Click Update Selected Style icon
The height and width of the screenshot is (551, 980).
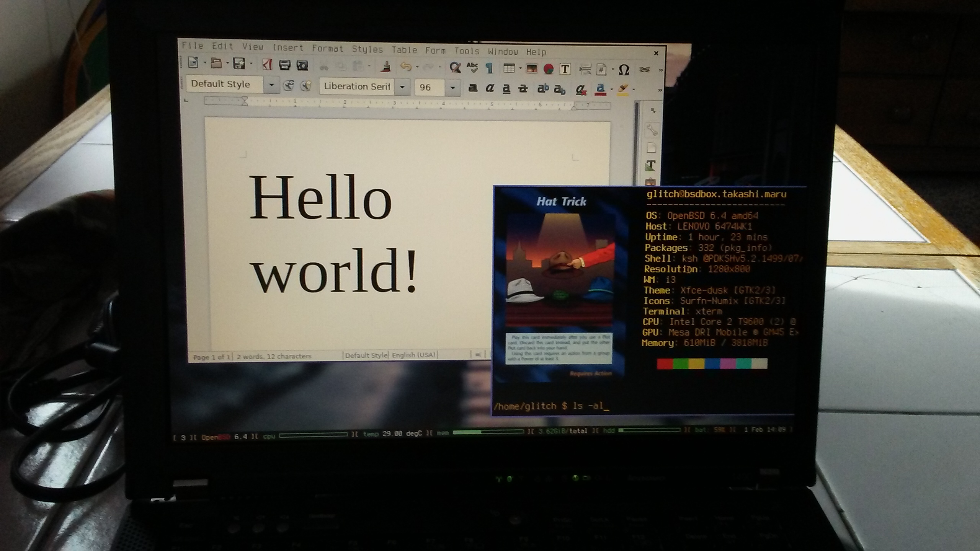289,85
